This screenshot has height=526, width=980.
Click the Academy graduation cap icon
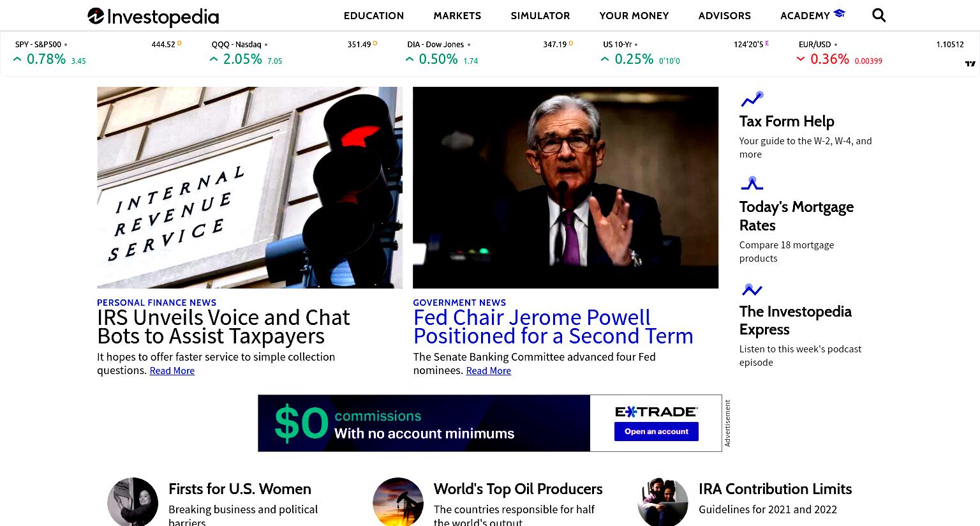click(839, 13)
